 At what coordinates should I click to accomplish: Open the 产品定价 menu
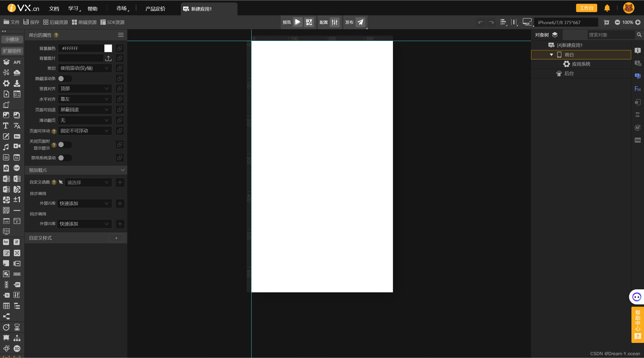coord(155,9)
